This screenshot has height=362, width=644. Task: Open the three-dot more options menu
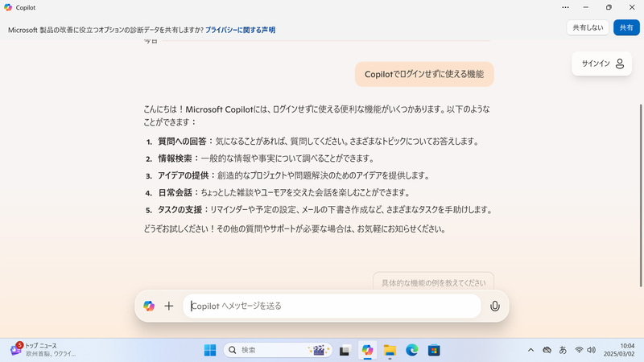(x=566, y=7)
